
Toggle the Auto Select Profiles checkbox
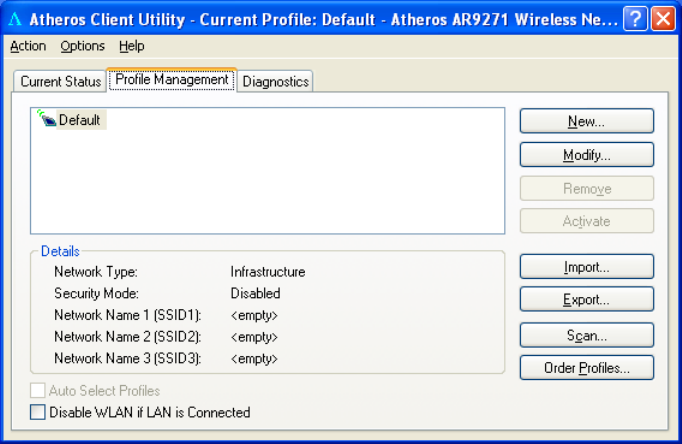[37, 391]
